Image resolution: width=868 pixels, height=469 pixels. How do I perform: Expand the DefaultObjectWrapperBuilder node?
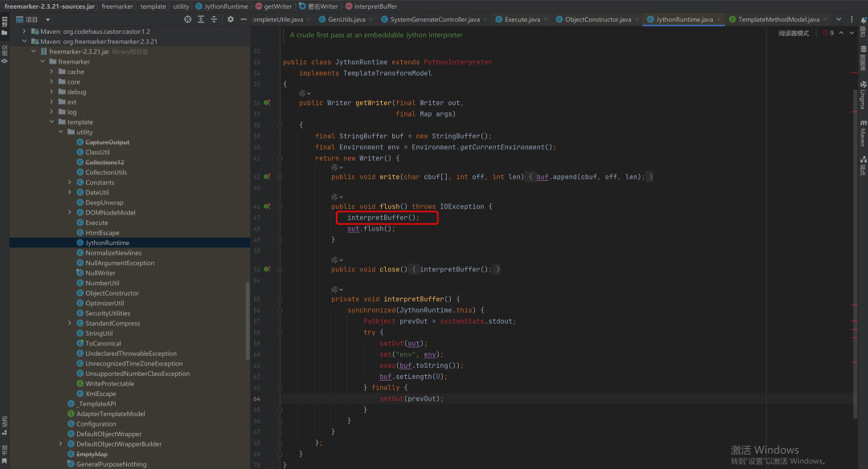pos(60,444)
